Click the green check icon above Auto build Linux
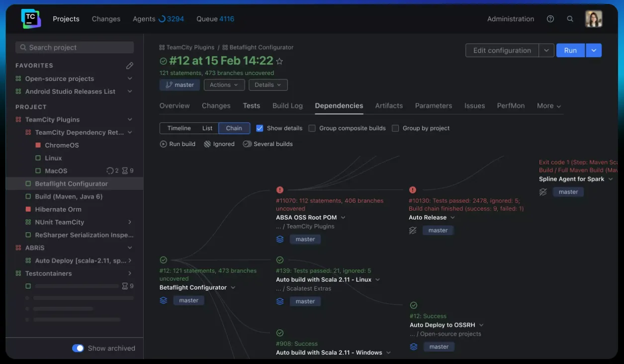 click(280, 260)
